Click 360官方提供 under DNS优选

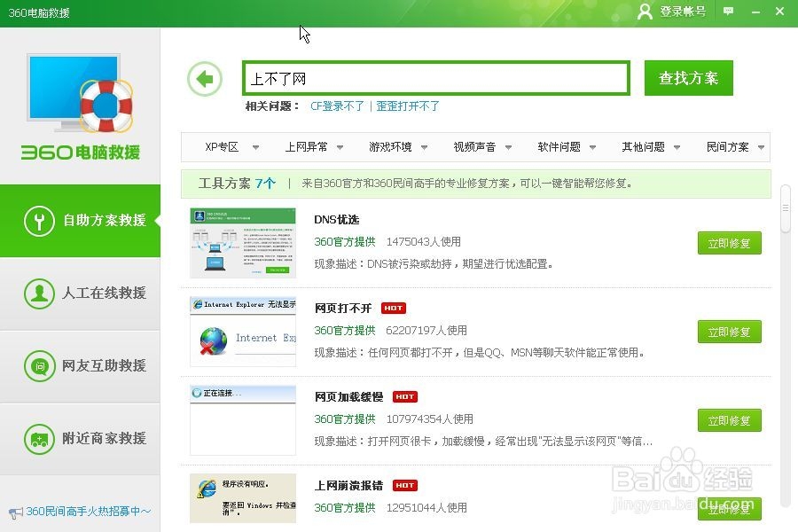pyautogui.click(x=345, y=242)
